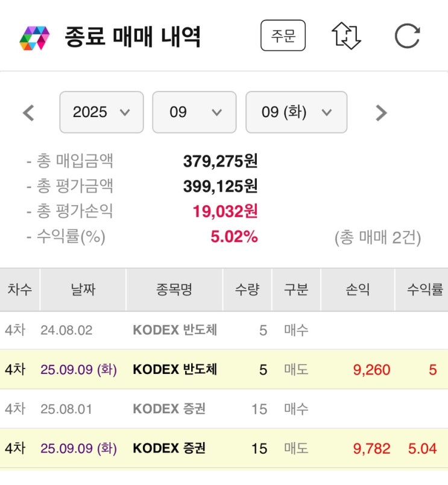448x485 pixels.
Task: Open the 09 month dropdown
Action: click(x=194, y=112)
